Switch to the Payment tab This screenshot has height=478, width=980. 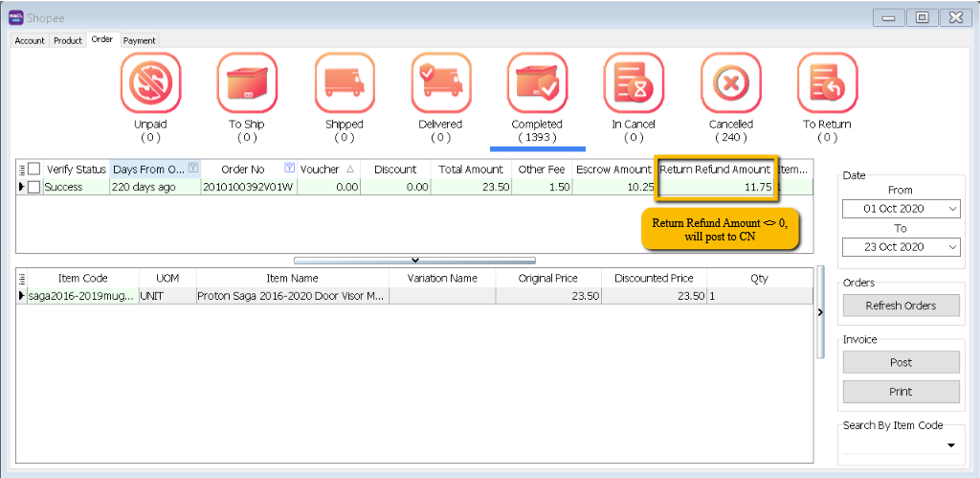[139, 41]
